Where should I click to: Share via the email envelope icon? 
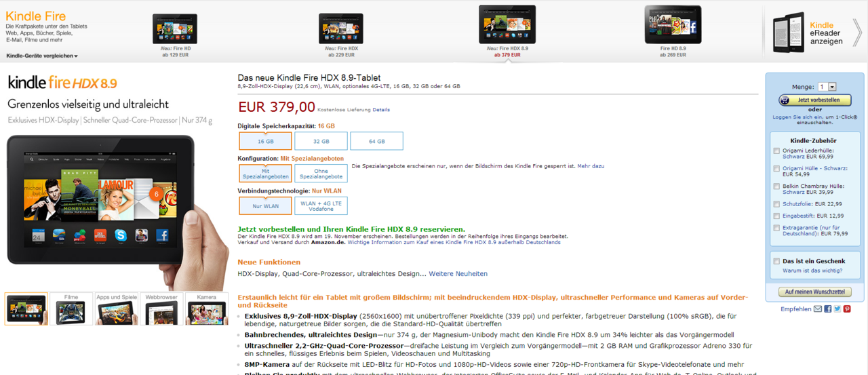point(818,309)
